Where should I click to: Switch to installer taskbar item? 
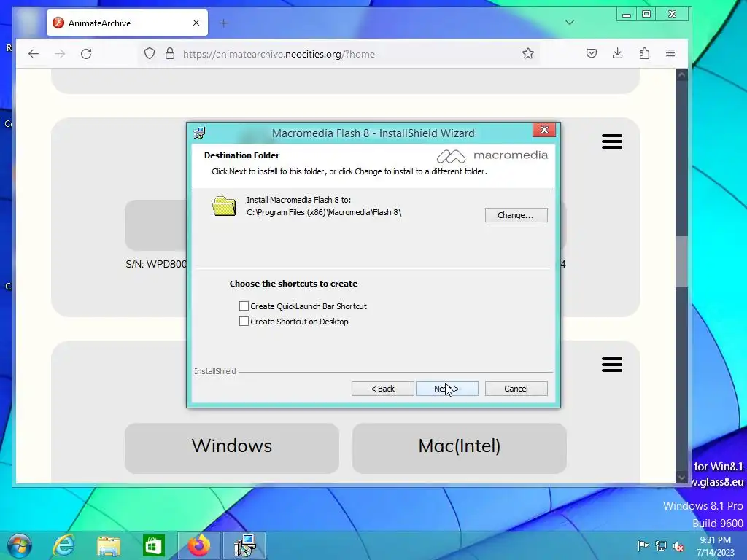(245, 545)
